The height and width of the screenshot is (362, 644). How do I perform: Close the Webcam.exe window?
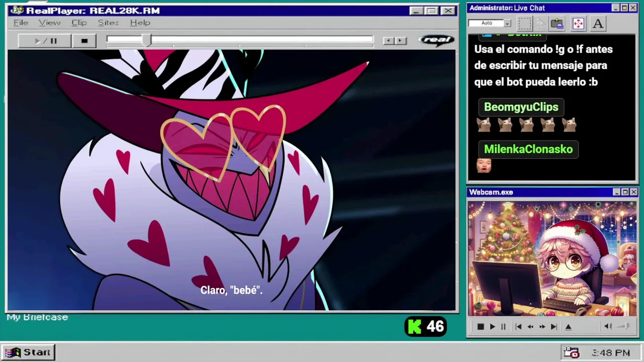(633, 192)
